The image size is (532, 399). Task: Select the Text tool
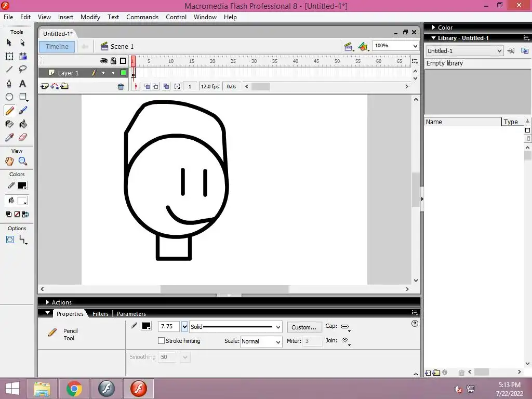[23, 83]
